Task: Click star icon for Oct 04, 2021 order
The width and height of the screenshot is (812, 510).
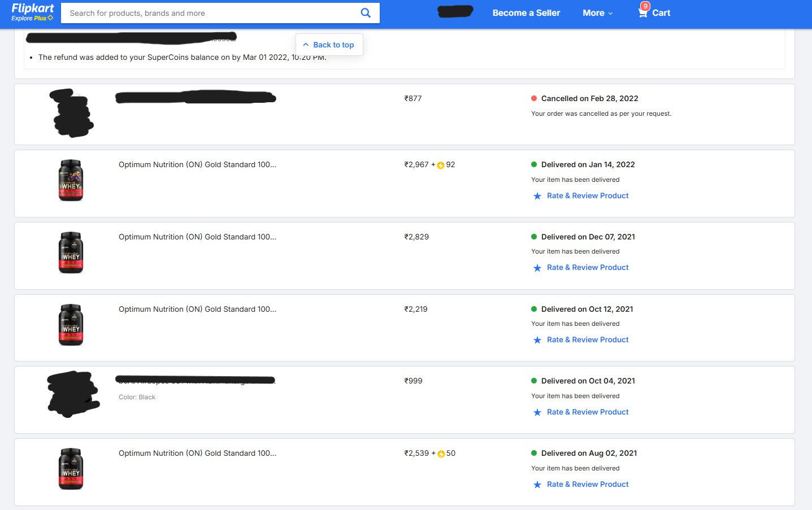Action: pos(537,412)
